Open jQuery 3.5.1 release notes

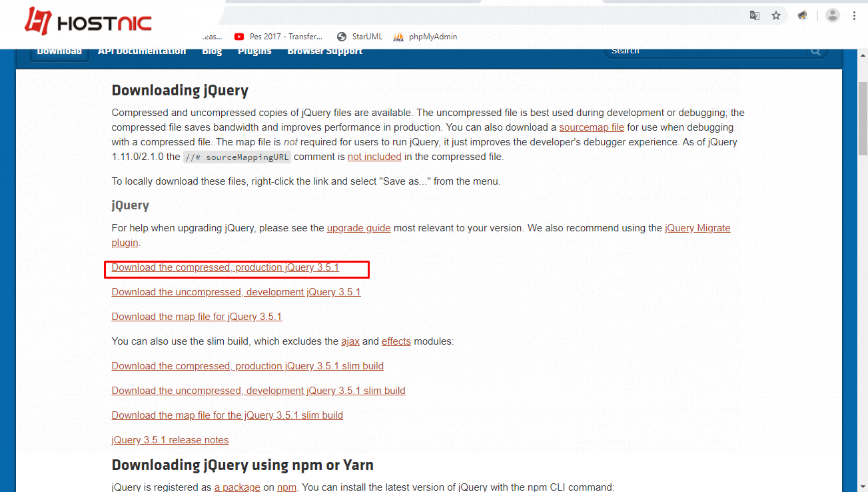pyautogui.click(x=170, y=439)
